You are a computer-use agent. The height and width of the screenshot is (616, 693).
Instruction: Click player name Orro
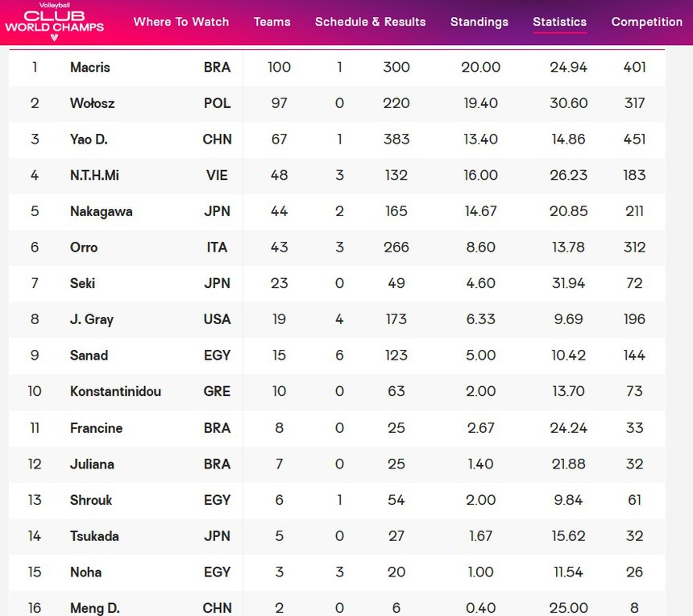click(x=84, y=248)
